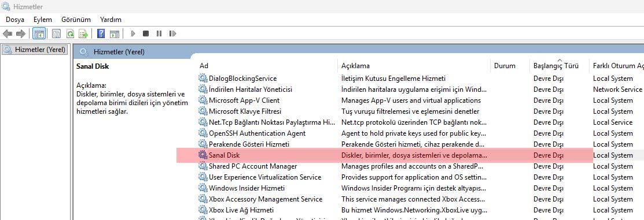
Task: Click description 'Bu hizmet Windows.Networking.XboxLive'
Action: pyautogui.click(x=414, y=210)
